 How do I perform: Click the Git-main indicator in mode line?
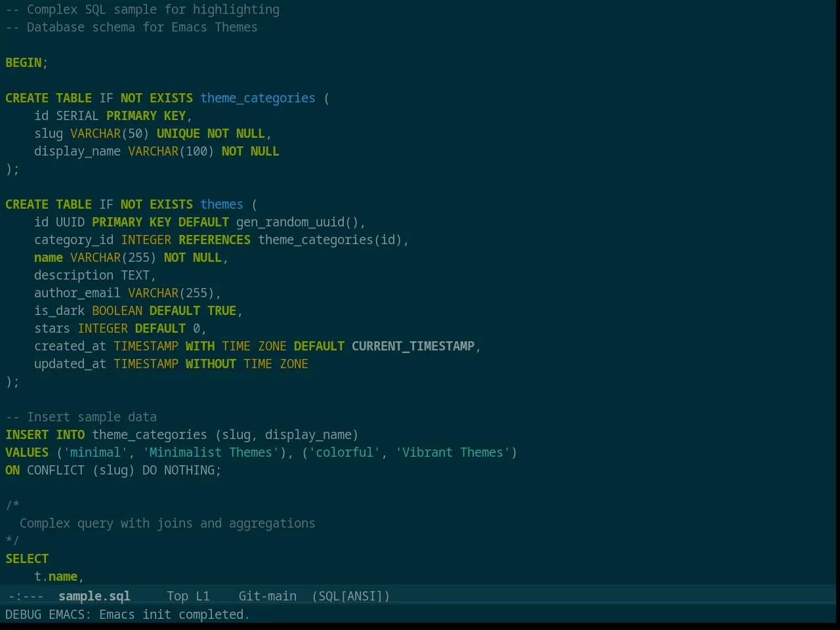[268, 596]
